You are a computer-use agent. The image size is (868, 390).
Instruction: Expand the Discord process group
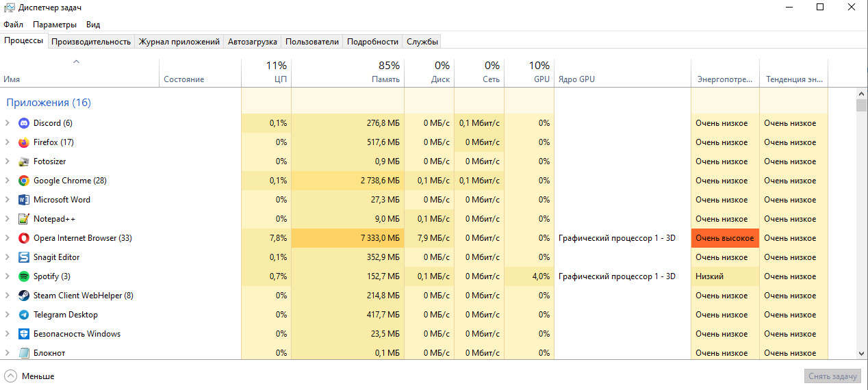(x=8, y=123)
